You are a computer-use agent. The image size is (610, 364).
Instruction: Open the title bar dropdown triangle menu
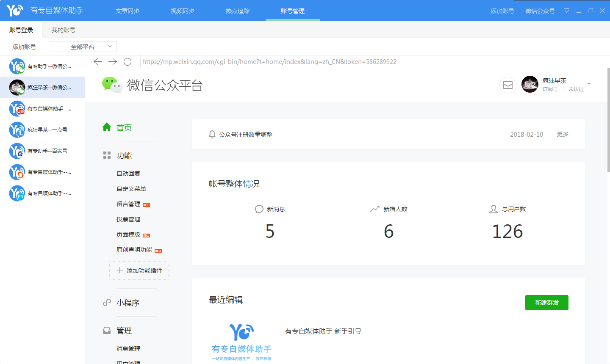(x=567, y=11)
